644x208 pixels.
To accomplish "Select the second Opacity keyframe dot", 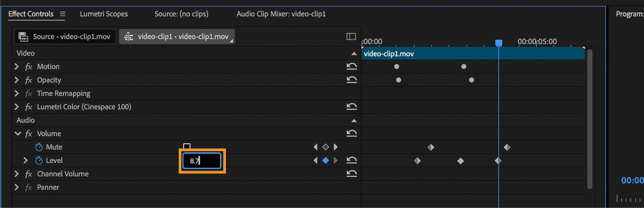I will tap(471, 80).
